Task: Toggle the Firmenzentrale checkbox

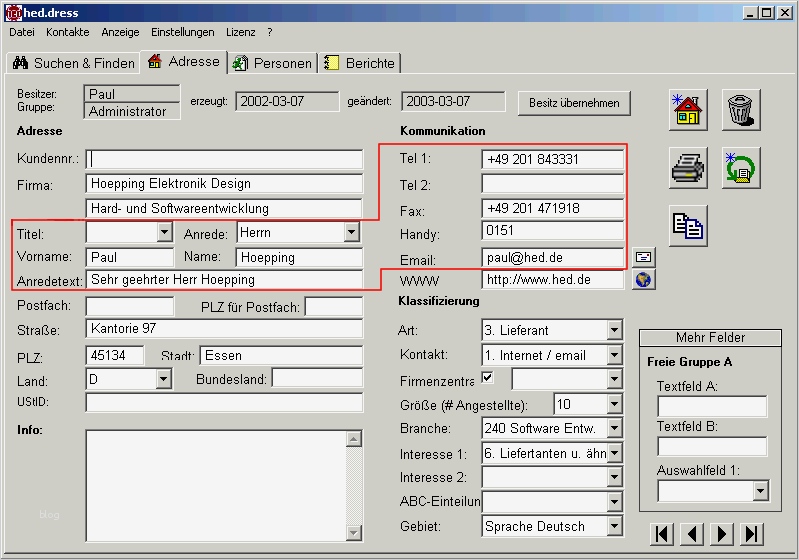Action: (x=488, y=377)
